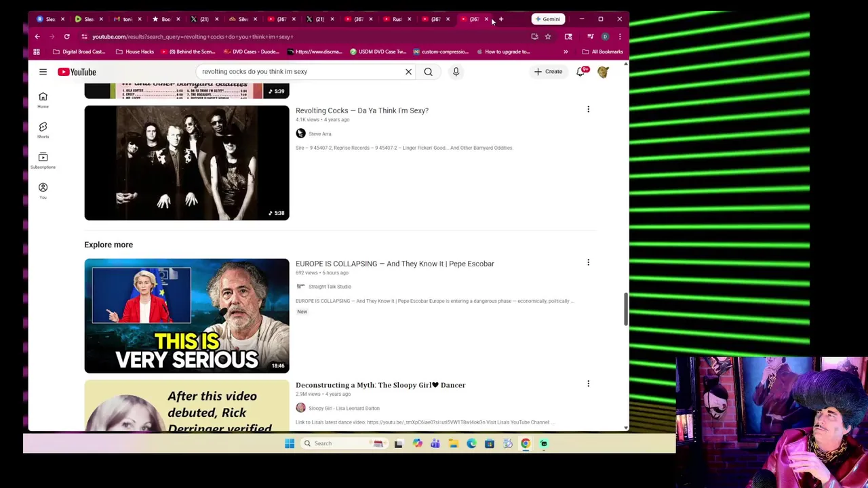Open the Home section in sidebar
The image size is (868, 488).
[43, 100]
